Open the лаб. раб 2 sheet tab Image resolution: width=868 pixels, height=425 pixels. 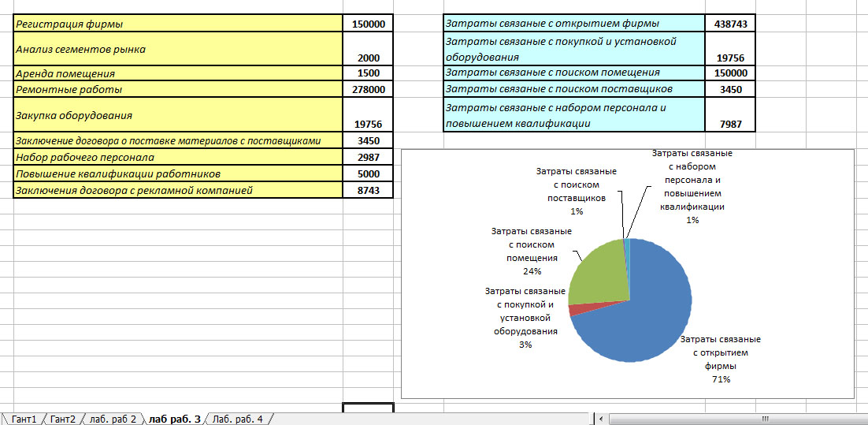[113, 419]
